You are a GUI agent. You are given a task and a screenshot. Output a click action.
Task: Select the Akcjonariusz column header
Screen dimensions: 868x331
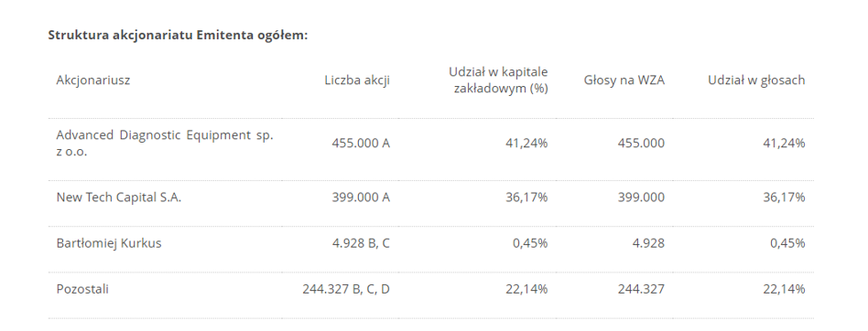pos(93,80)
